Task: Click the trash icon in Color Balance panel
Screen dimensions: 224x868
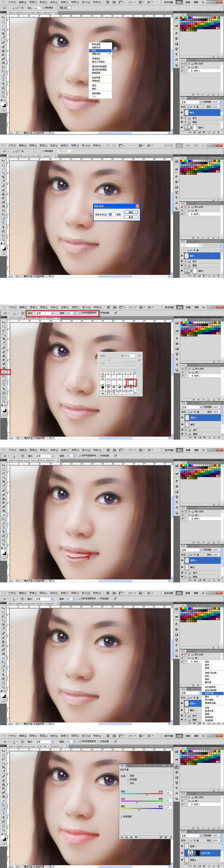Action: pyautogui.click(x=171, y=837)
